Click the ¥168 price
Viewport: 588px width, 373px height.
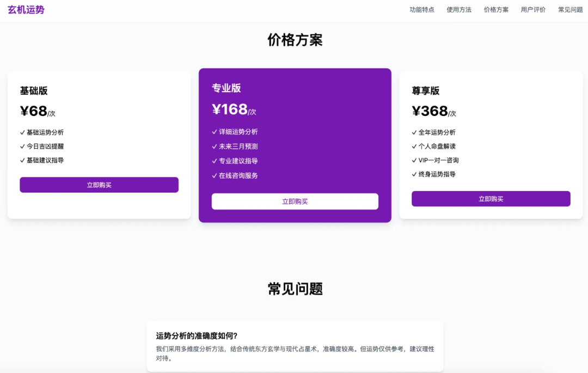pos(230,109)
